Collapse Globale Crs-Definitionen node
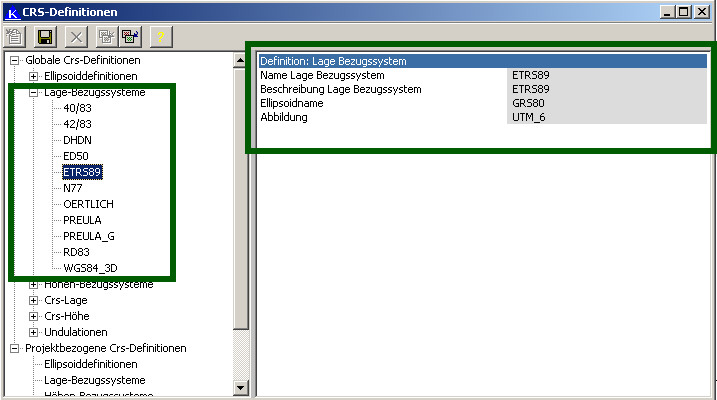This screenshot has width=717, height=400. [x=15, y=60]
